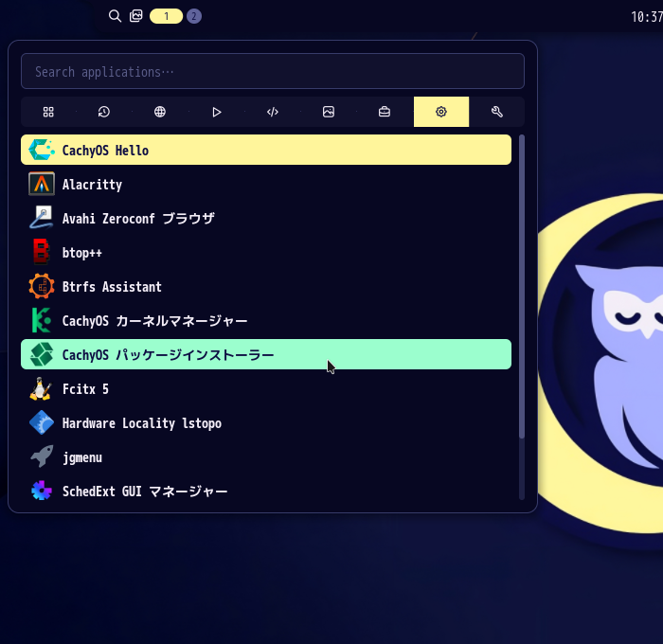Open jgmenu from the list
The height and width of the screenshot is (644, 663).
pyautogui.click(x=266, y=457)
